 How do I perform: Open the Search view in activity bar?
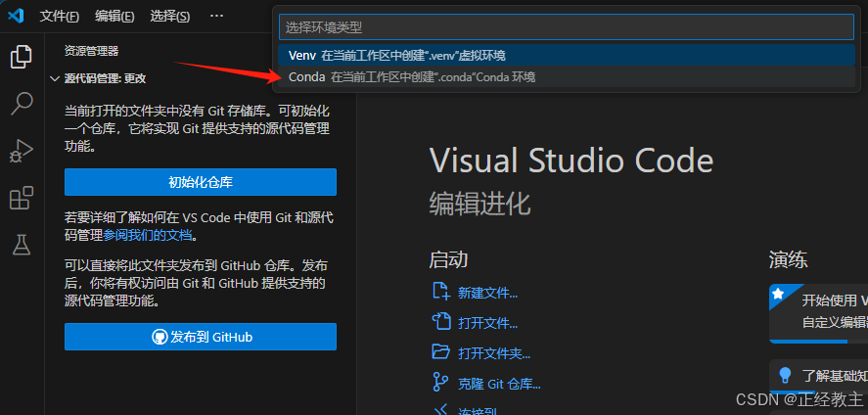(22, 104)
